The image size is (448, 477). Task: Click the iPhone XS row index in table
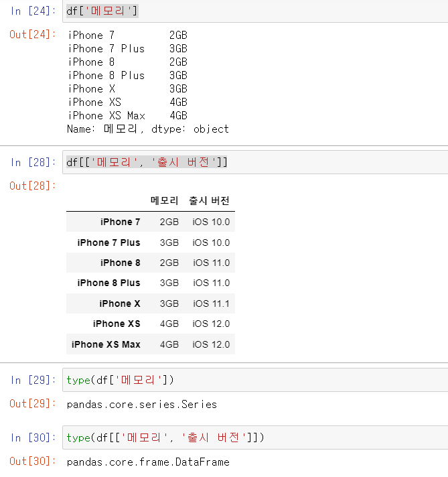[x=117, y=324]
